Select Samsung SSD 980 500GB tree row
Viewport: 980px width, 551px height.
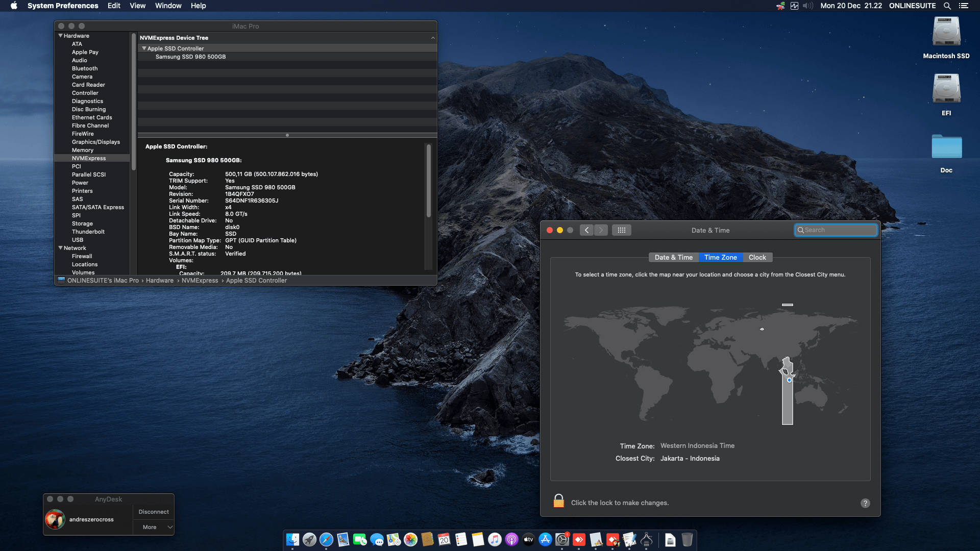[287, 57]
